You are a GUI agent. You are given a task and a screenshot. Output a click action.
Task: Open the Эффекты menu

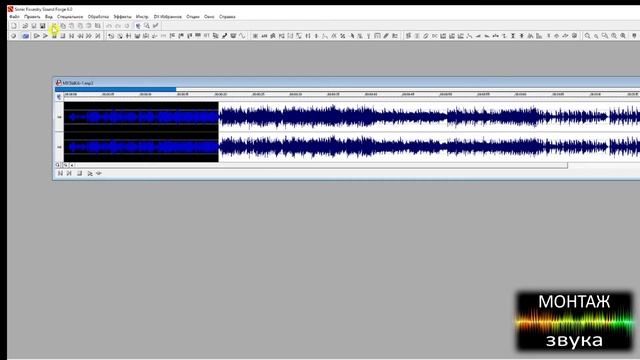[122, 17]
